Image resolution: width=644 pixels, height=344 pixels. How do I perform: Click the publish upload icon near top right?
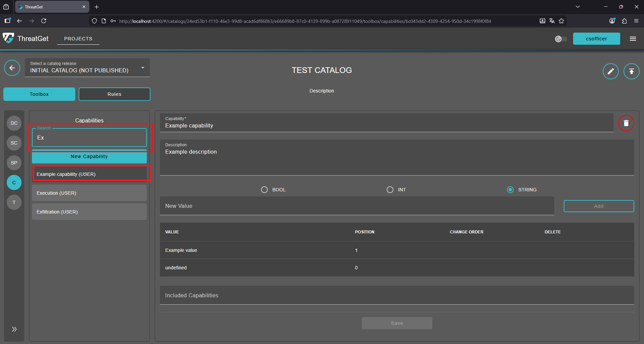tap(631, 71)
